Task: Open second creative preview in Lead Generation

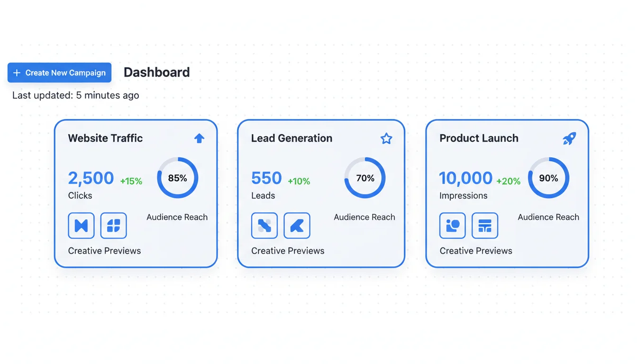Action: click(297, 226)
